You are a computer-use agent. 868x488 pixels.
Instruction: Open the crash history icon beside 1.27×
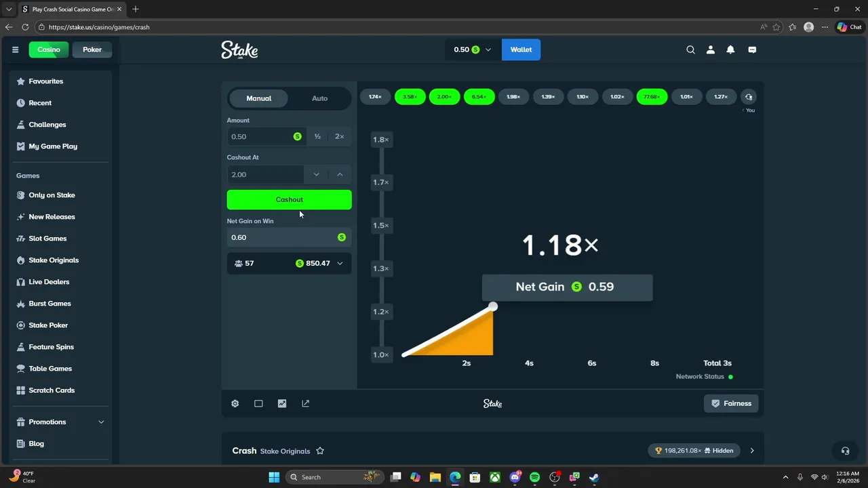coord(749,97)
